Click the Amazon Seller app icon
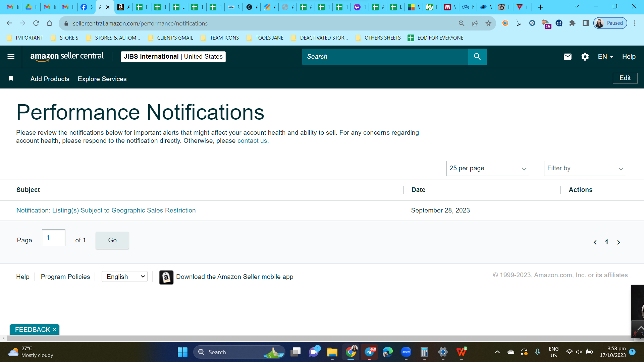The width and height of the screenshot is (644, 362). click(166, 277)
